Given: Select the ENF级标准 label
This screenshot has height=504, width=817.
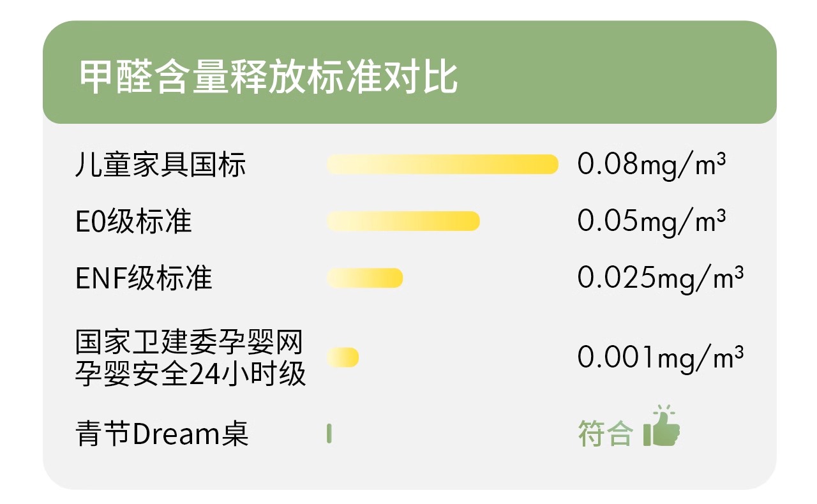Looking at the screenshot, I should (144, 278).
